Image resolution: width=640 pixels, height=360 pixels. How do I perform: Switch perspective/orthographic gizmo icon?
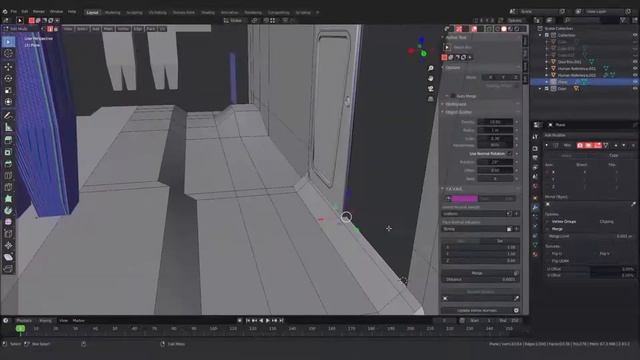(x=431, y=99)
